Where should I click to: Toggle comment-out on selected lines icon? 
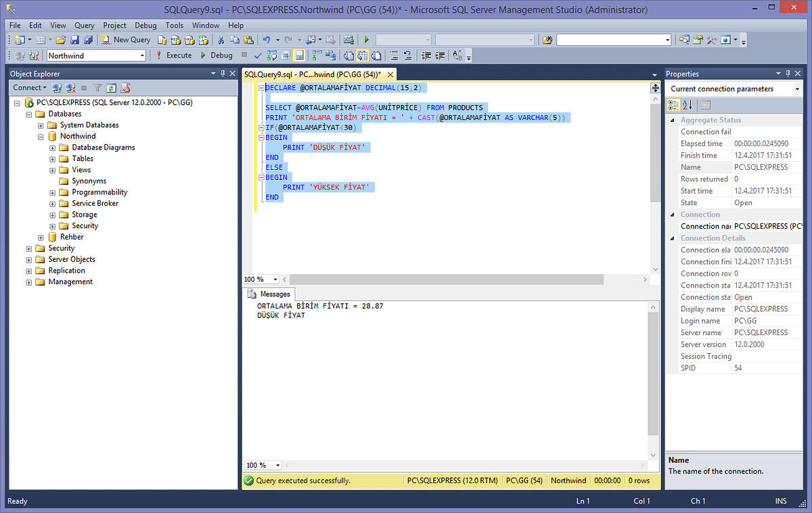[x=394, y=55]
